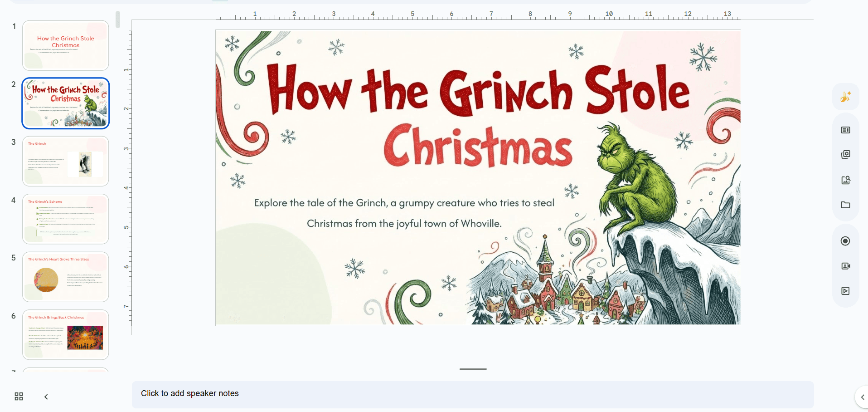
Task: Select slide 1 thumbnail in filmstrip
Action: point(66,45)
